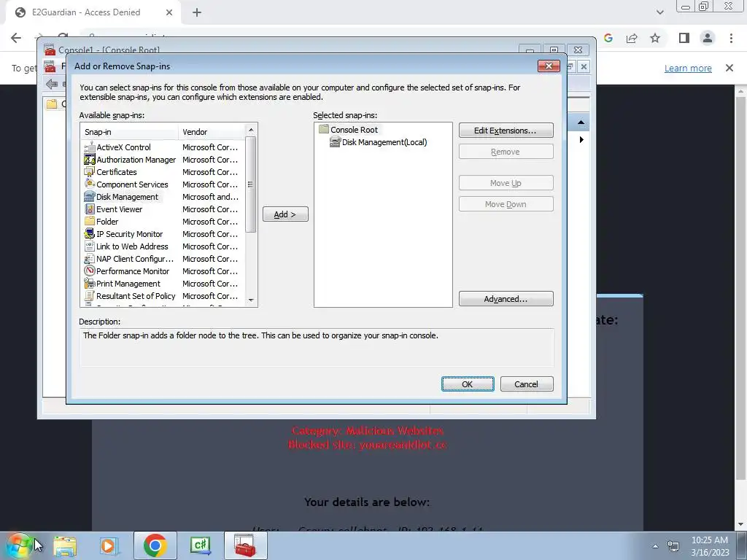Open Chrome three-dot menu
747x560 pixels.
(731, 38)
